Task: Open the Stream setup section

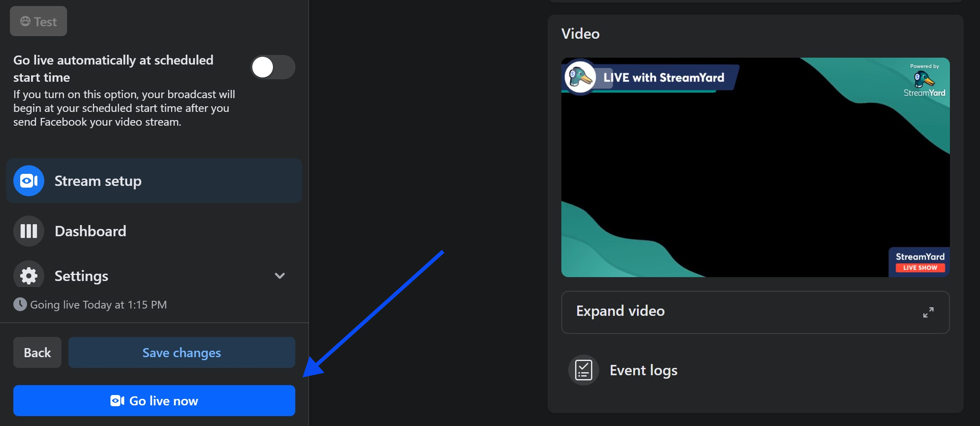Action: (x=154, y=181)
